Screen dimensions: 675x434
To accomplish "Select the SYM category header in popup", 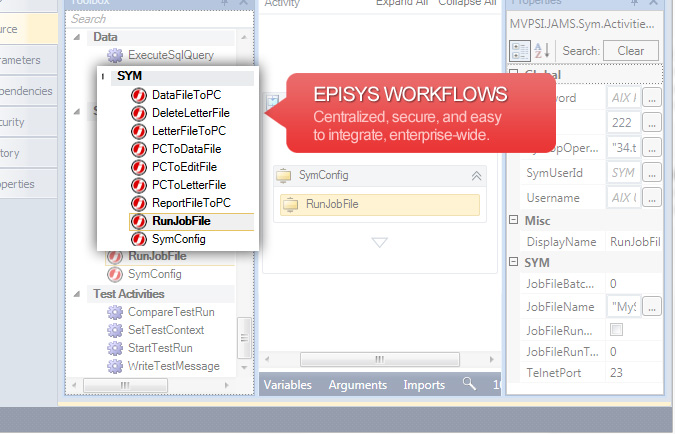I will 182,76.
